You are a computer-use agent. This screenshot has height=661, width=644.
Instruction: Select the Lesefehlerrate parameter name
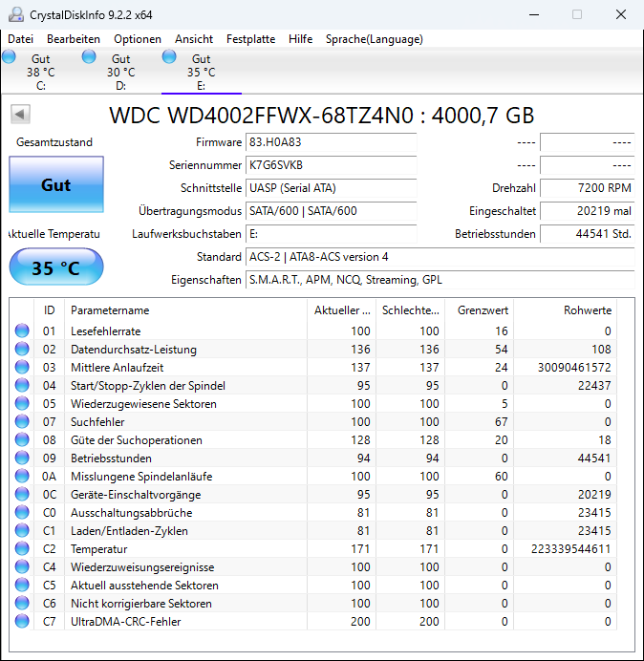pos(105,331)
